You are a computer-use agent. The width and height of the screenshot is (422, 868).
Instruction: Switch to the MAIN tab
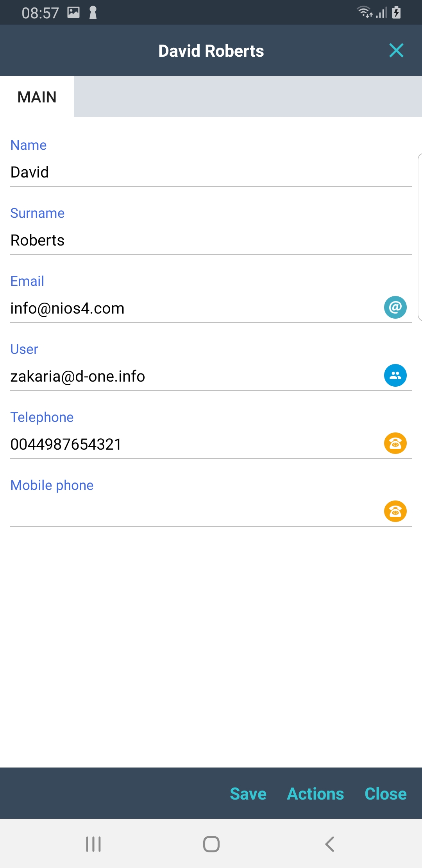point(37,97)
